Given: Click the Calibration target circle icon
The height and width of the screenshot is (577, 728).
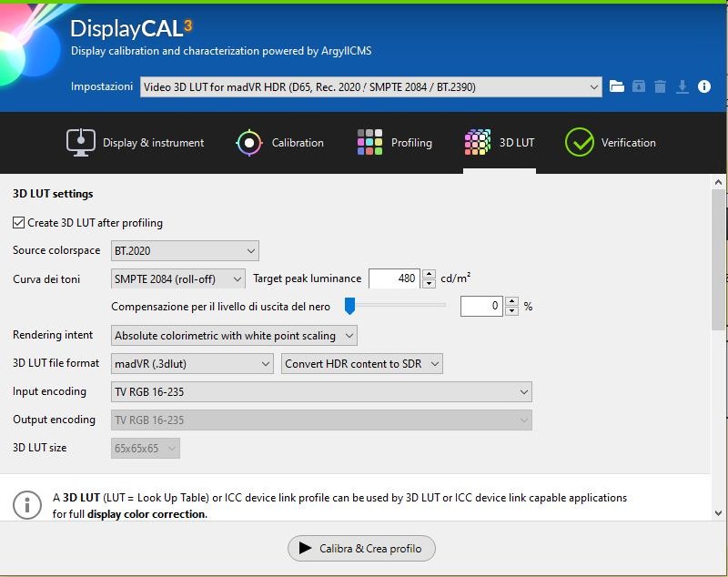Looking at the screenshot, I should coord(249,143).
